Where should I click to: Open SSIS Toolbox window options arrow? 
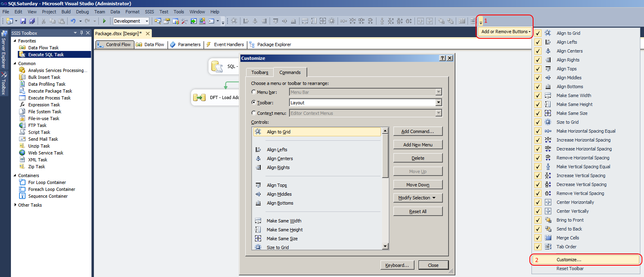pyautogui.click(x=75, y=33)
